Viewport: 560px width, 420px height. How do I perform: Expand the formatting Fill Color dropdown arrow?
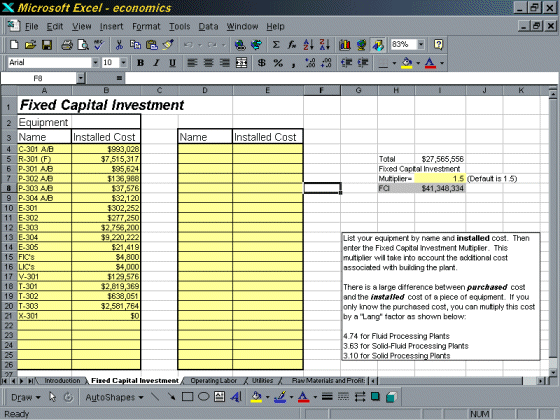(418, 63)
